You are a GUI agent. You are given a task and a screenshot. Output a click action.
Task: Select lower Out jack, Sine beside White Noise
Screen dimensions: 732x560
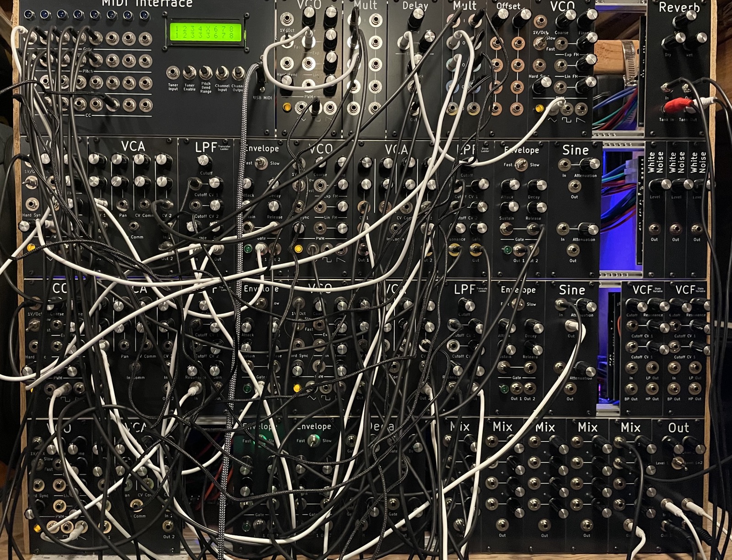[573, 250]
